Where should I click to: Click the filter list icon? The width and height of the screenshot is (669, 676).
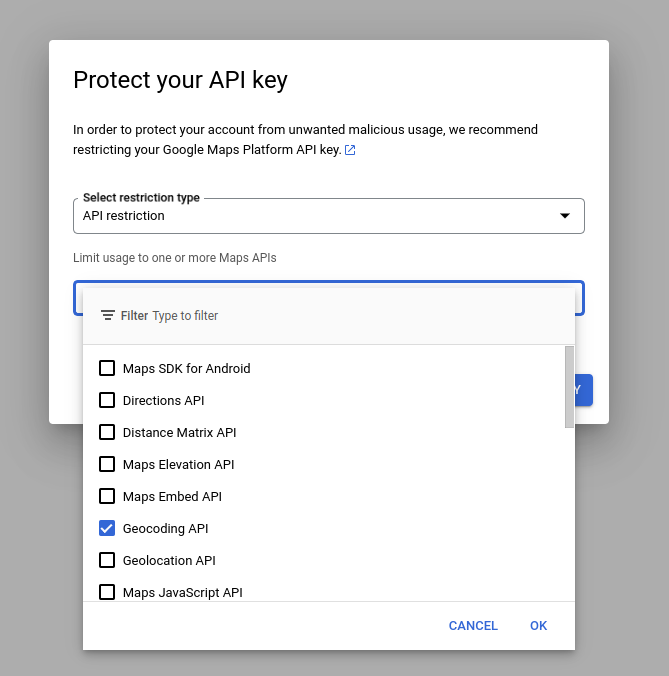click(x=108, y=315)
